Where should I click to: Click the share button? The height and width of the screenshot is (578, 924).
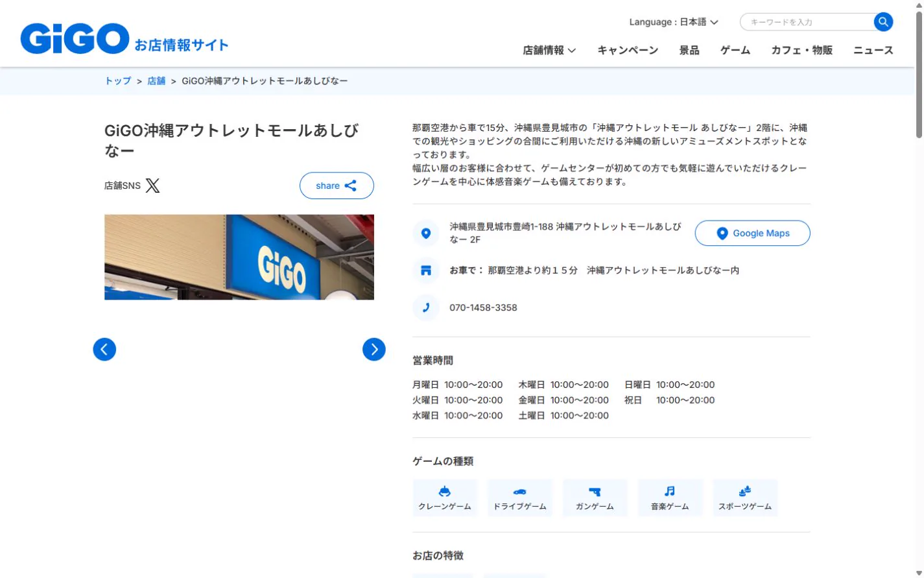click(337, 186)
